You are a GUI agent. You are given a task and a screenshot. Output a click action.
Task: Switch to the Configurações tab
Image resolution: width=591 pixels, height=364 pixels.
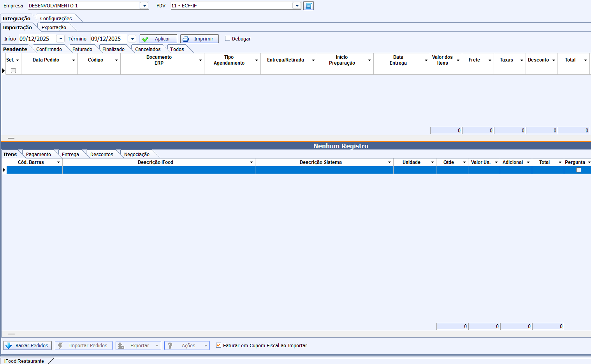pos(56,19)
